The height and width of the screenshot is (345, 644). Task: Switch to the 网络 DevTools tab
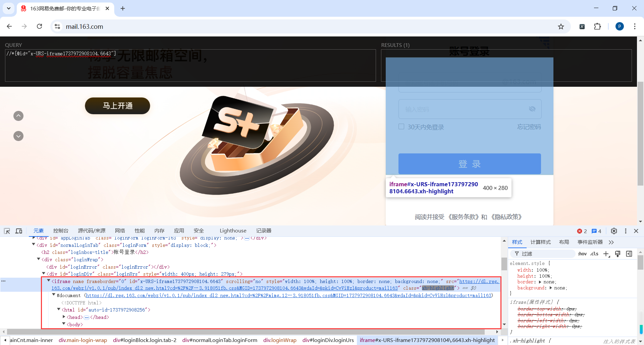(x=120, y=231)
